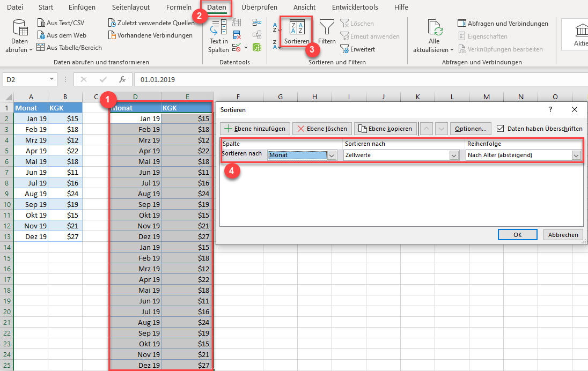Click Erneut anwenden filter option

pos(370,36)
